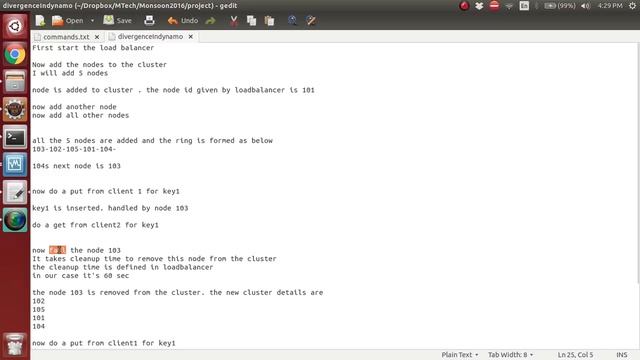The image size is (640, 360).
Task: Close the divergenceIndynamo tab
Action: click(191, 37)
